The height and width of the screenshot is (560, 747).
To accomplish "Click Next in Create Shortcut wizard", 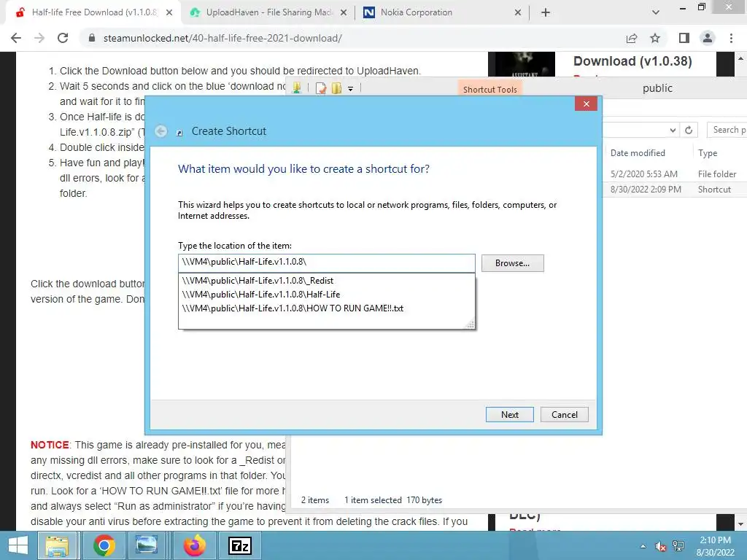I will pyautogui.click(x=510, y=415).
